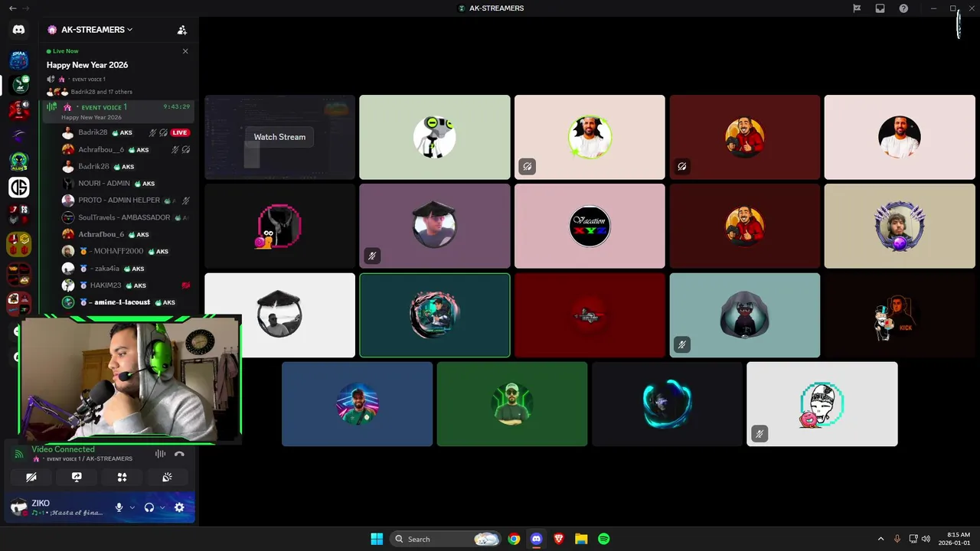Open volume speaker icon in system tray

(x=926, y=539)
